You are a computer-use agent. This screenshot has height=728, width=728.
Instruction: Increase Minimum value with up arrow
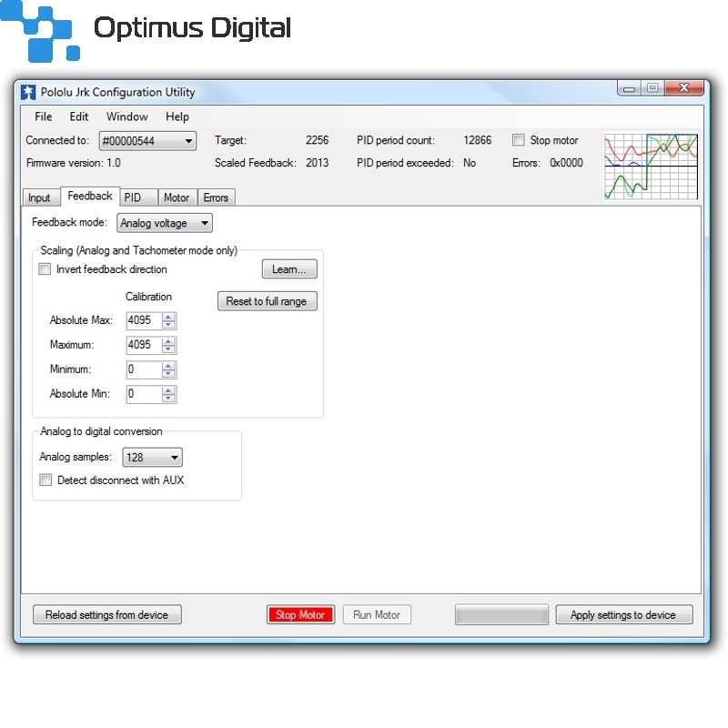pyautogui.click(x=168, y=366)
